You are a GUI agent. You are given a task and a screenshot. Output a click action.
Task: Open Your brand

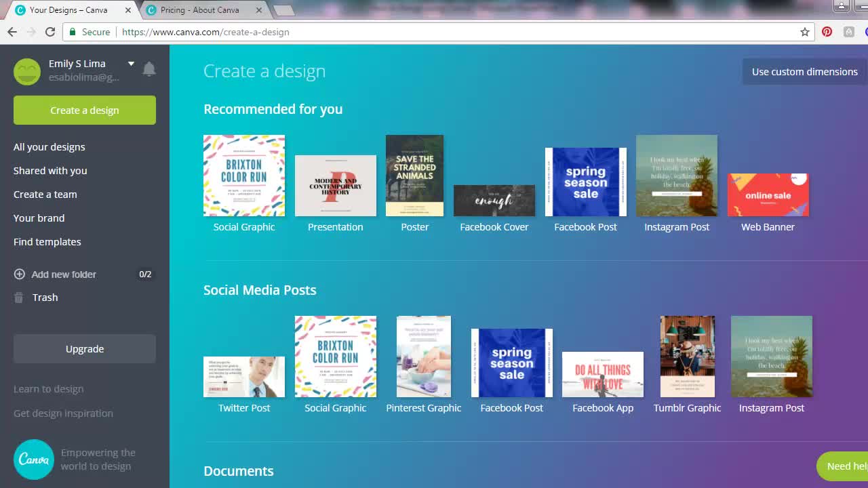39,218
